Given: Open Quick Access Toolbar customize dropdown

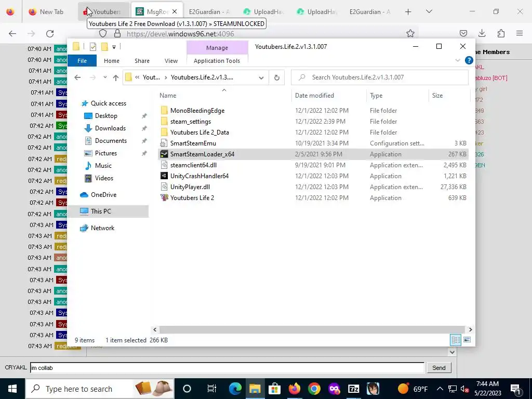Looking at the screenshot, I should (x=114, y=47).
